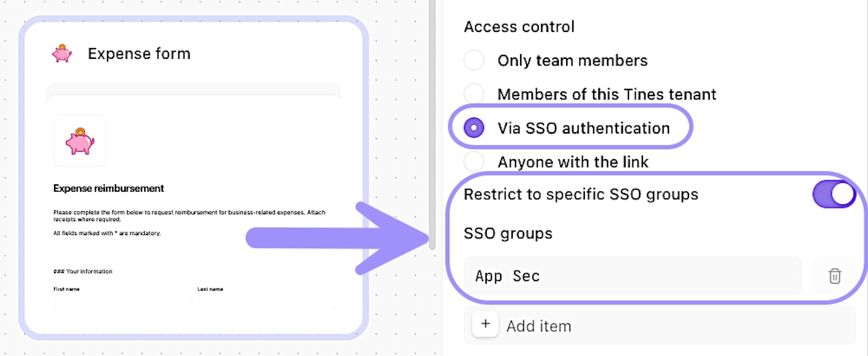Screen dimensions: 868x356
Task: Click the Expense form title text
Action: coord(139,53)
